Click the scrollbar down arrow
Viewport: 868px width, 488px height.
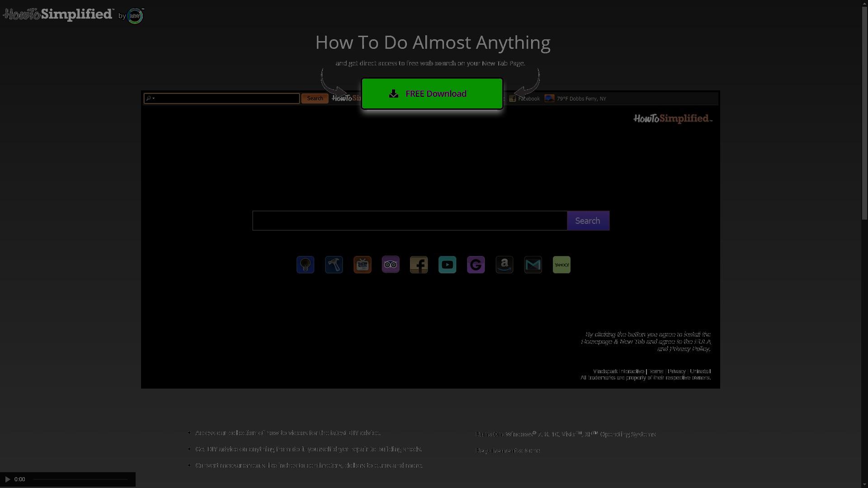(865, 485)
